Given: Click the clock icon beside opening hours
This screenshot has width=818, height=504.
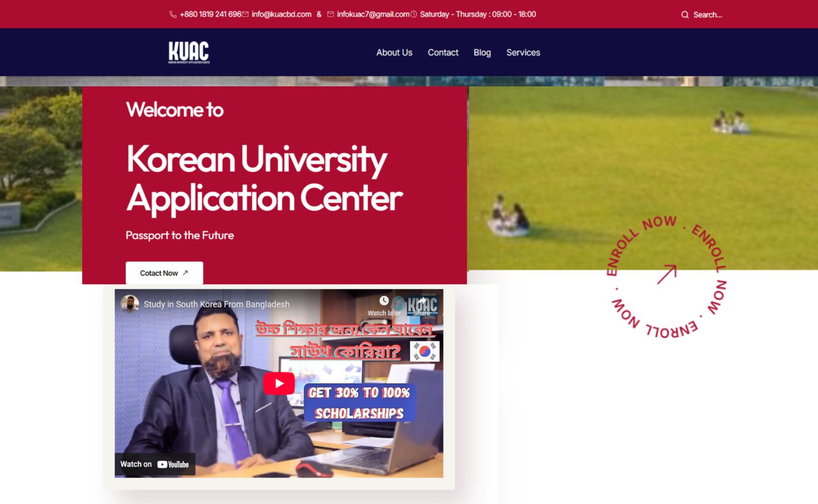Looking at the screenshot, I should click(414, 14).
